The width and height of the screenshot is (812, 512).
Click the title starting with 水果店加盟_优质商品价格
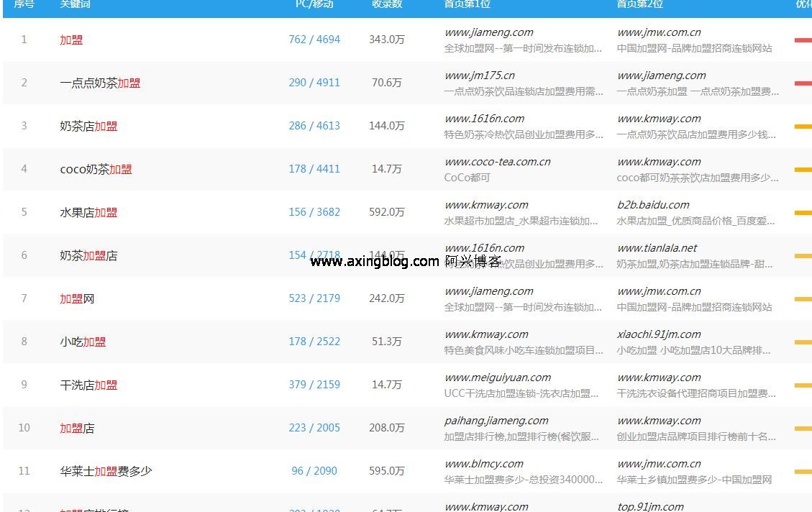695,221
